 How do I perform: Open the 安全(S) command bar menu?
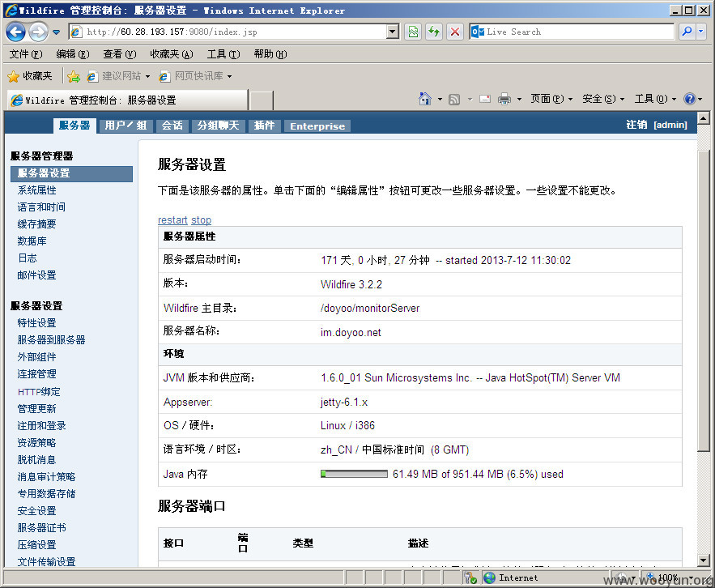click(603, 99)
